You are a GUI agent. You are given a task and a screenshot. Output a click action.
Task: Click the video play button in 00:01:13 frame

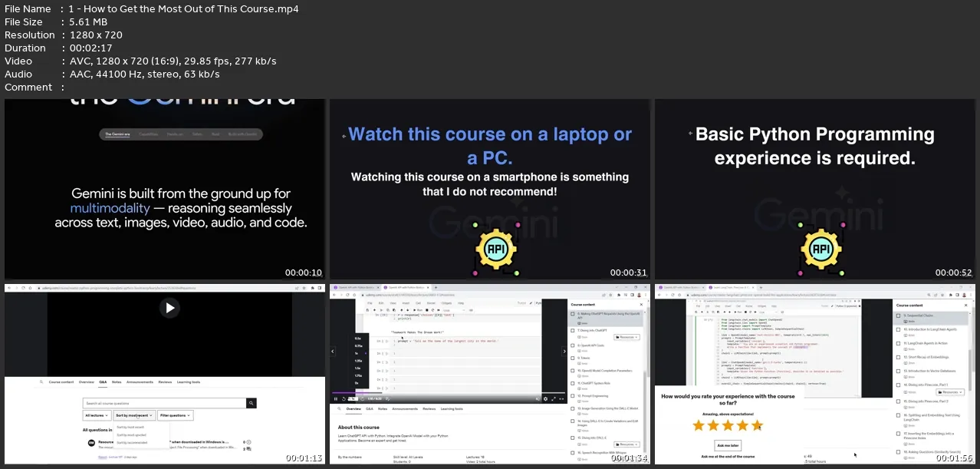(x=169, y=308)
